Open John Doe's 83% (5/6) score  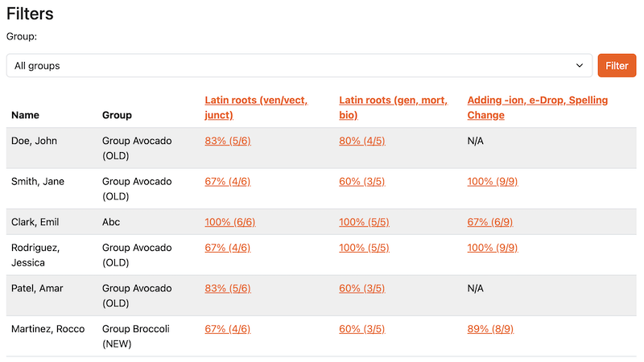point(228,141)
